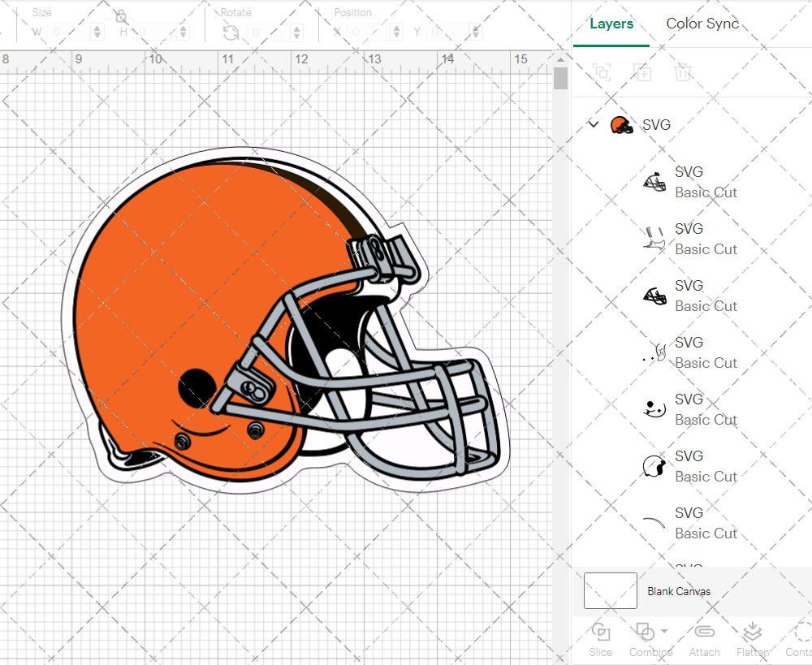Click the Width stepper arrows
The height and width of the screenshot is (665, 812).
[x=97, y=32]
